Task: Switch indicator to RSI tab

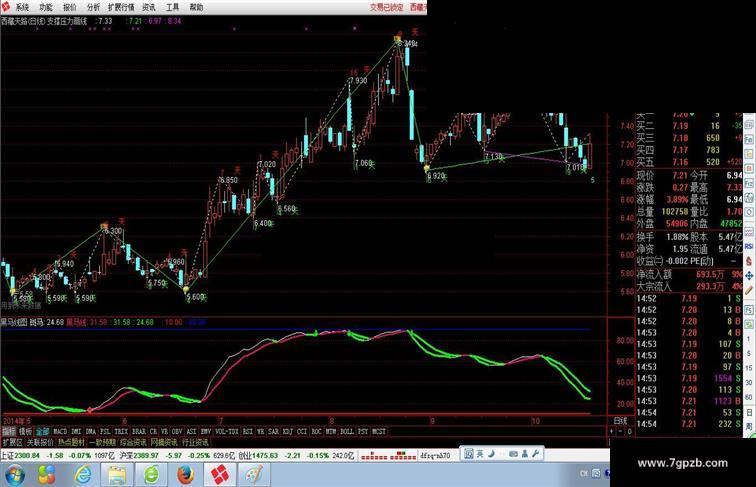Action: (x=248, y=432)
